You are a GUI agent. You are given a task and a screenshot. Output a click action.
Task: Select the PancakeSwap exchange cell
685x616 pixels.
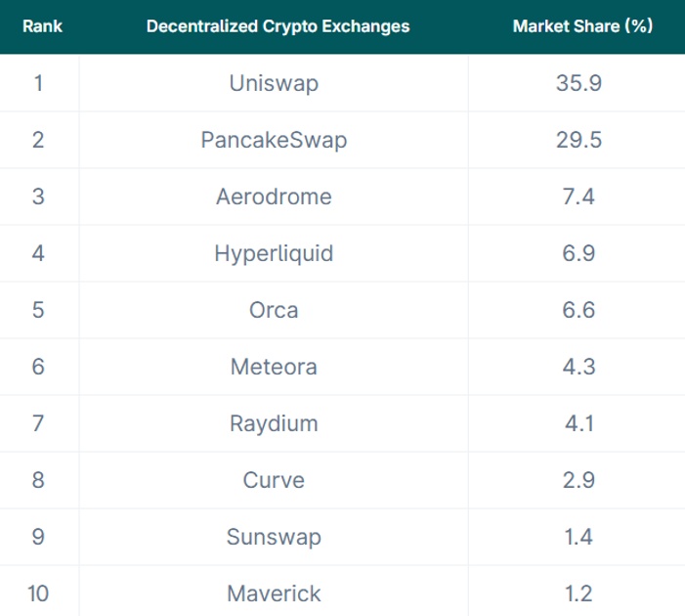click(274, 140)
